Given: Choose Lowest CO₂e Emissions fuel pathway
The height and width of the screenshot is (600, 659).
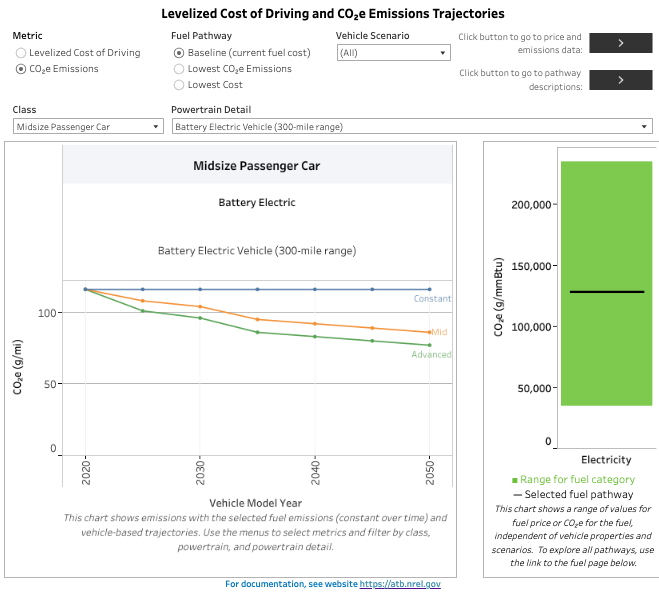Looking at the screenshot, I should pyautogui.click(x=179, y=69).
